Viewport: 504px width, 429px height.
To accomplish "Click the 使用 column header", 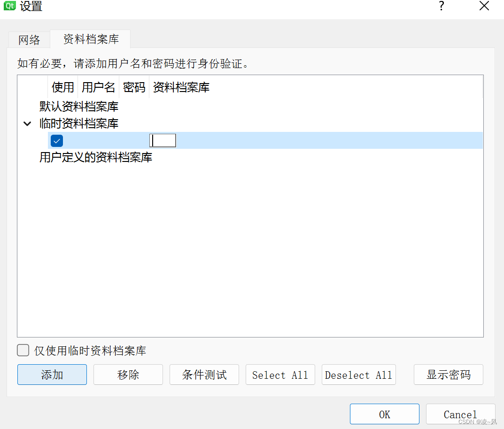I will click(63, 87).
